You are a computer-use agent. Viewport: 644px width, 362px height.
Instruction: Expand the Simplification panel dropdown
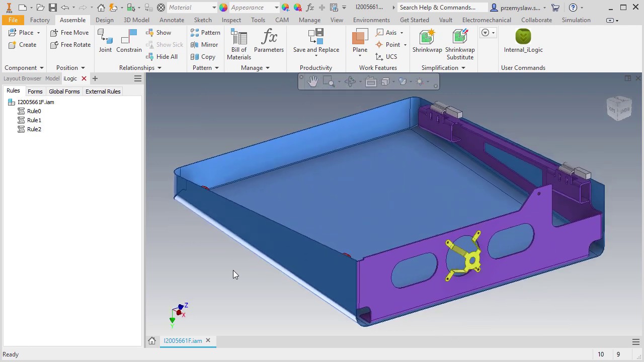[x=463, y=68]
